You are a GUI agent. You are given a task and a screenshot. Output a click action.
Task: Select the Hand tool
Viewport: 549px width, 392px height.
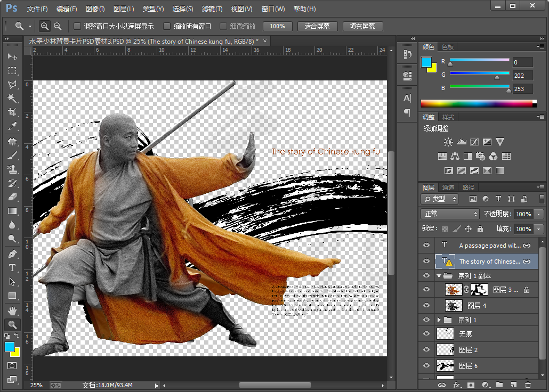point(12,310)
